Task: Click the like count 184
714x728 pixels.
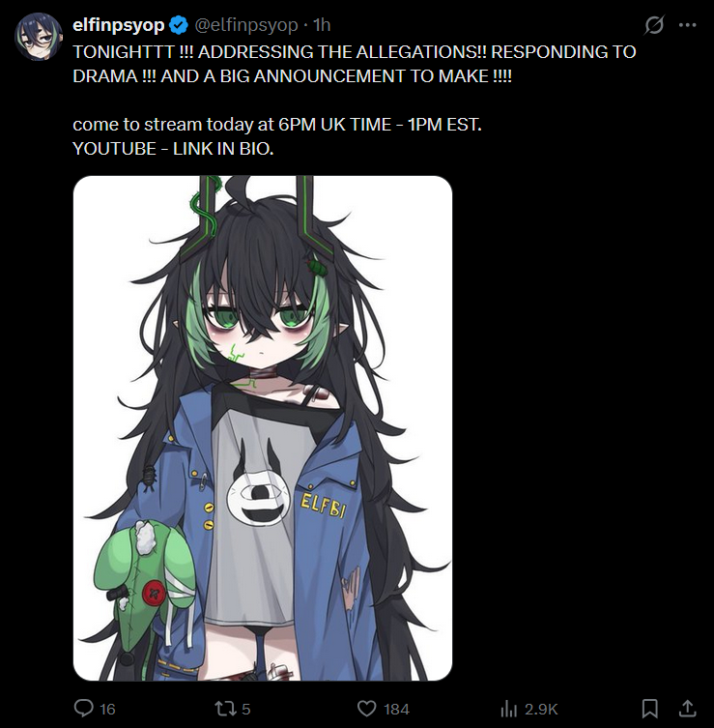Action: click(397, 709)
